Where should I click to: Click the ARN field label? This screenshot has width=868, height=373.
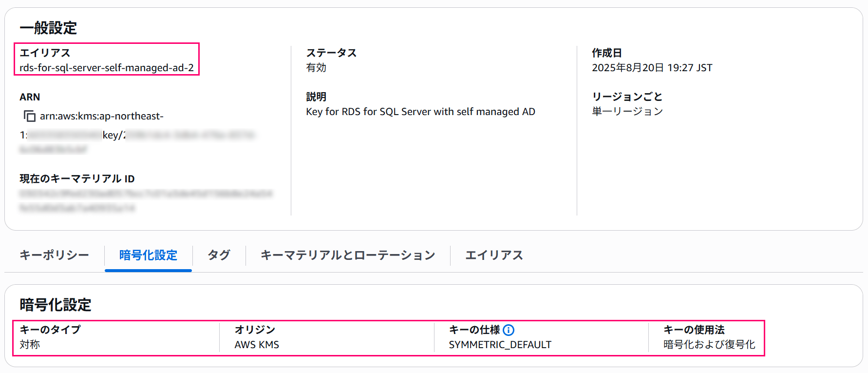30,97
